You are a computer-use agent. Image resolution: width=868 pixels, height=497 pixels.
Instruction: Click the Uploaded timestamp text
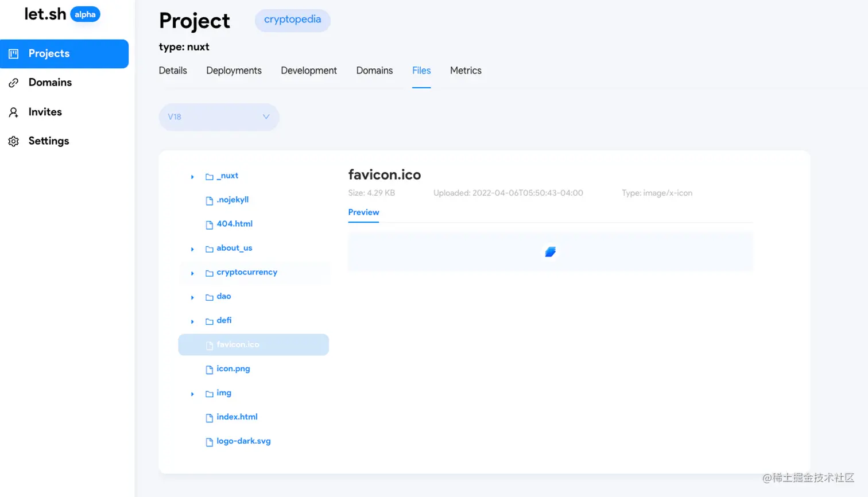tap(508, 193)
